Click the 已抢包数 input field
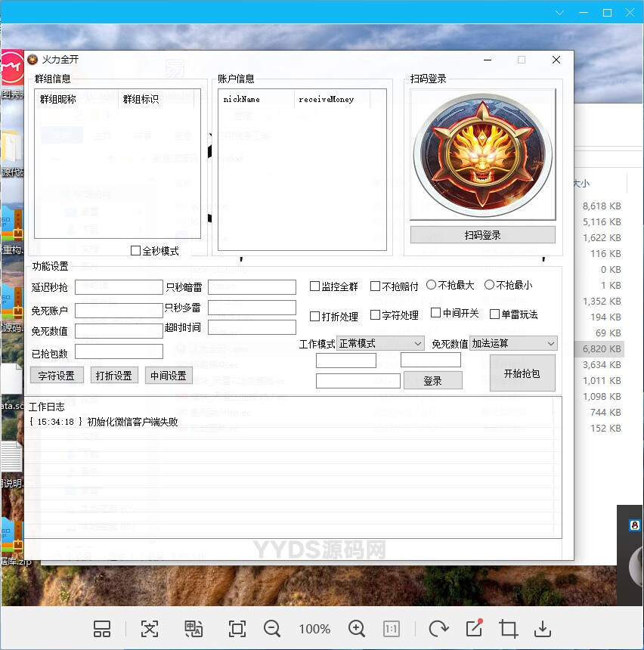This screenshot has height=650, width=644. pyautogui.click(x=119, y=351)
